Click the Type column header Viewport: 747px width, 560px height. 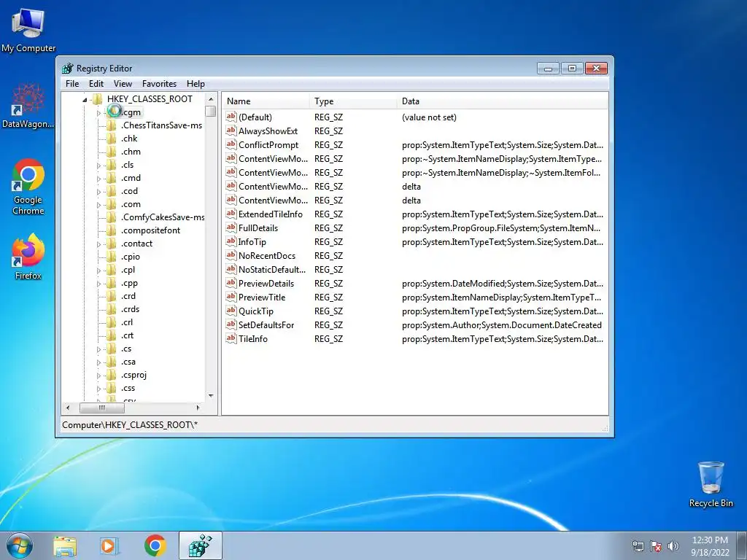[x=353, y=101]
